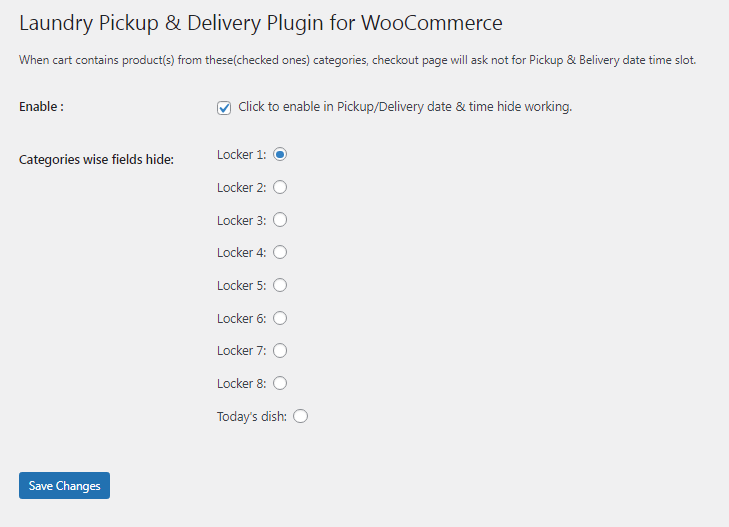The height and width of the screenshot is (527, 729).
Task: Click the 'Locker 1:' text label
Action: pyautogui.click(x=242, y=155)
